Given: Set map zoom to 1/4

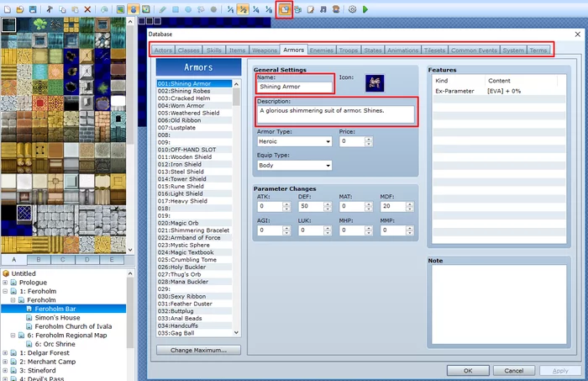Looking at the screenshot, I should (255, 9).
